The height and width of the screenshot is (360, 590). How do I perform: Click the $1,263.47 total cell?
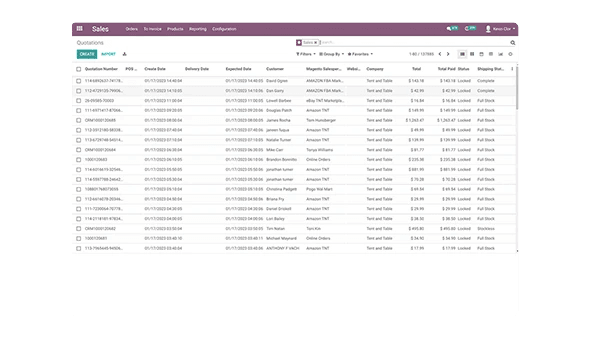click(415, 120)
